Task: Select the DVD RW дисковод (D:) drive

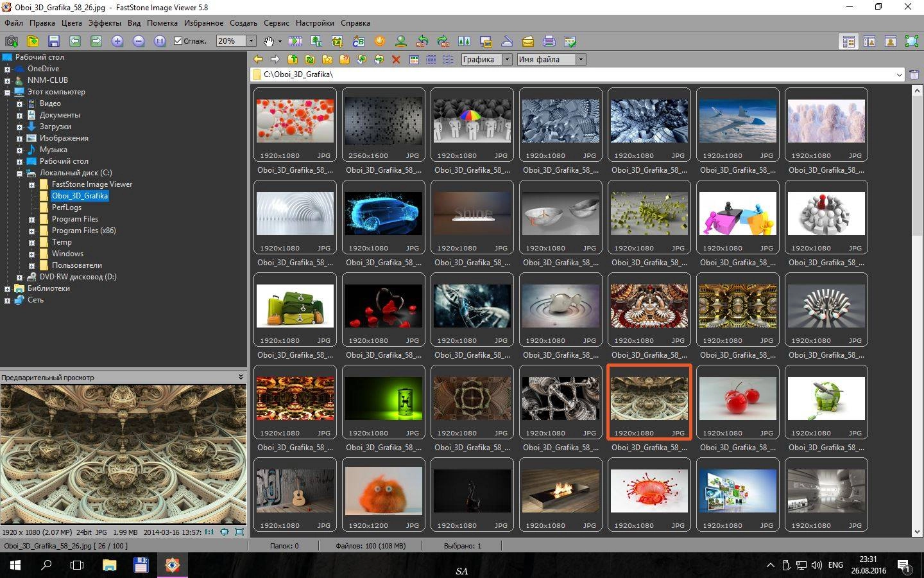Action: [78, 277]
